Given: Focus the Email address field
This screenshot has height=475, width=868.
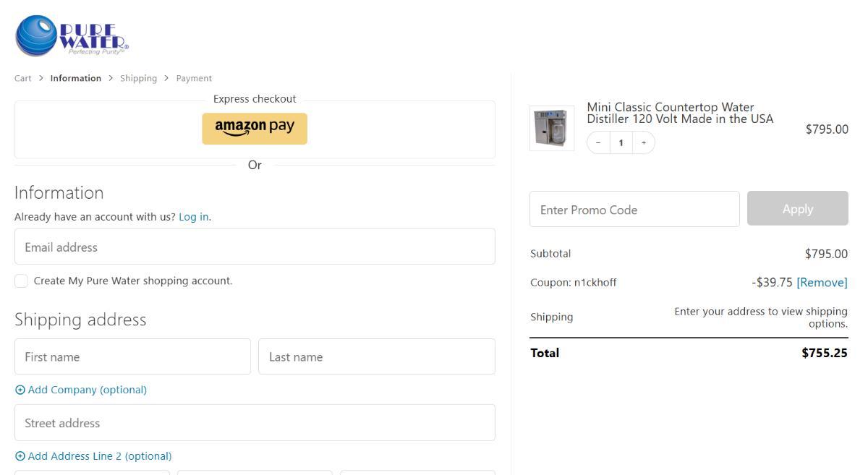Looking at the screenshot, I should (255, 247).
